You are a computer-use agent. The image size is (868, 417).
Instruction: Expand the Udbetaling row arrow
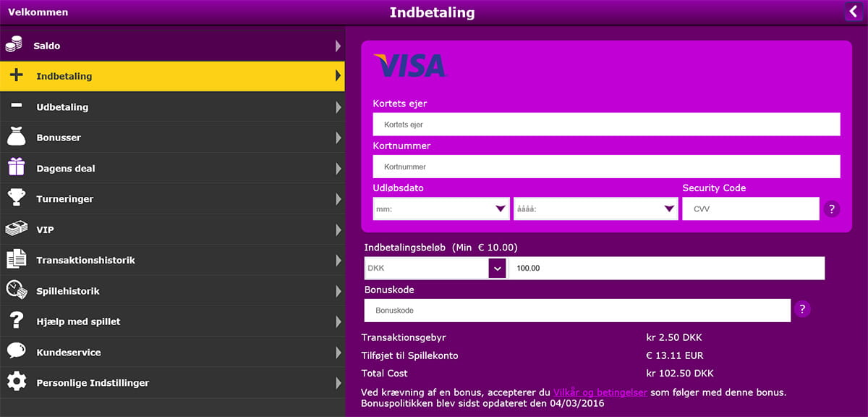(x=338, y=106)
